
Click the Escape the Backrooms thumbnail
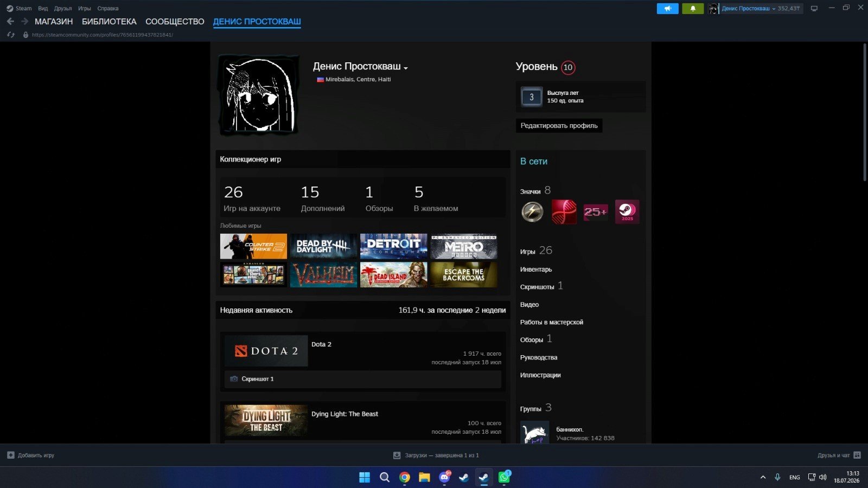(x=464, y=274)
